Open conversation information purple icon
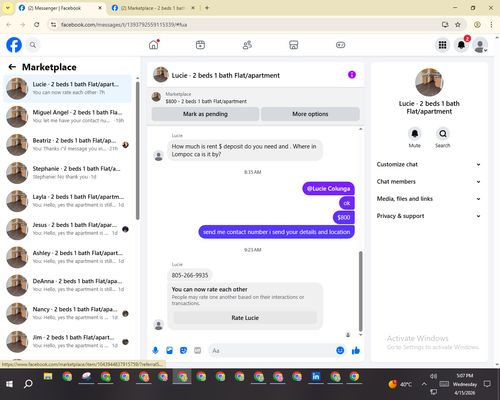The image size is (500, 400). click(352, 75)
